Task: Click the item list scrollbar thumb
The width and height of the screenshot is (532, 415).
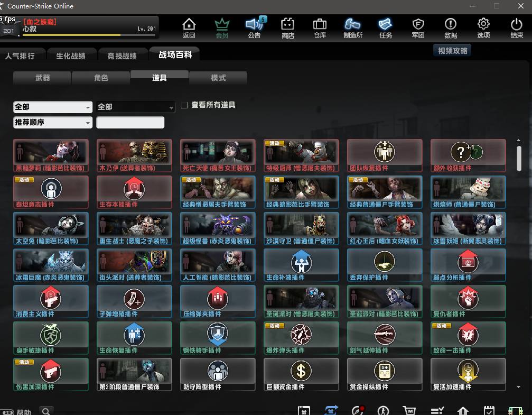Action: [519, 159]
